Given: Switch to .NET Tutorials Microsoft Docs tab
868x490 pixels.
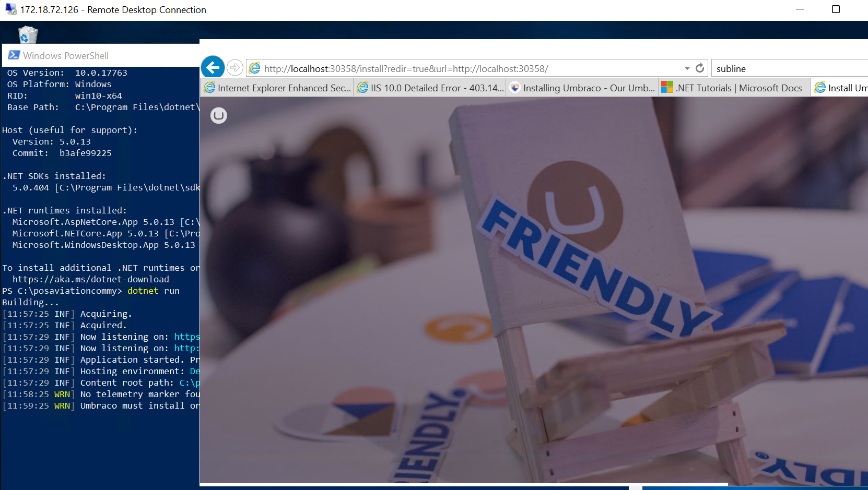Looking at the screenshot, I should [735, 88].
